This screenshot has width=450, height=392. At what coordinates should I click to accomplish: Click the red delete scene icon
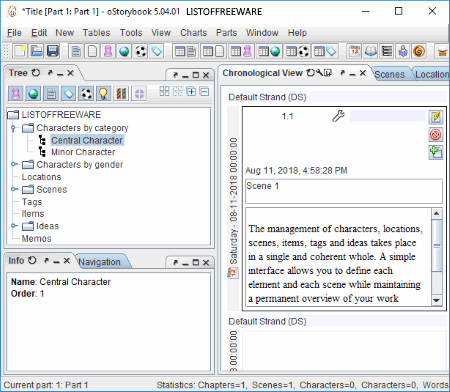436,135
